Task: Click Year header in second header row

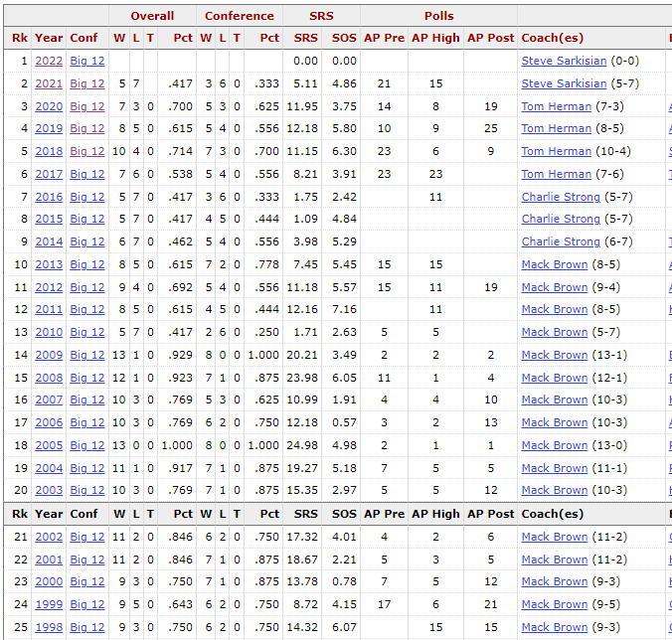Action: [49, 514]
